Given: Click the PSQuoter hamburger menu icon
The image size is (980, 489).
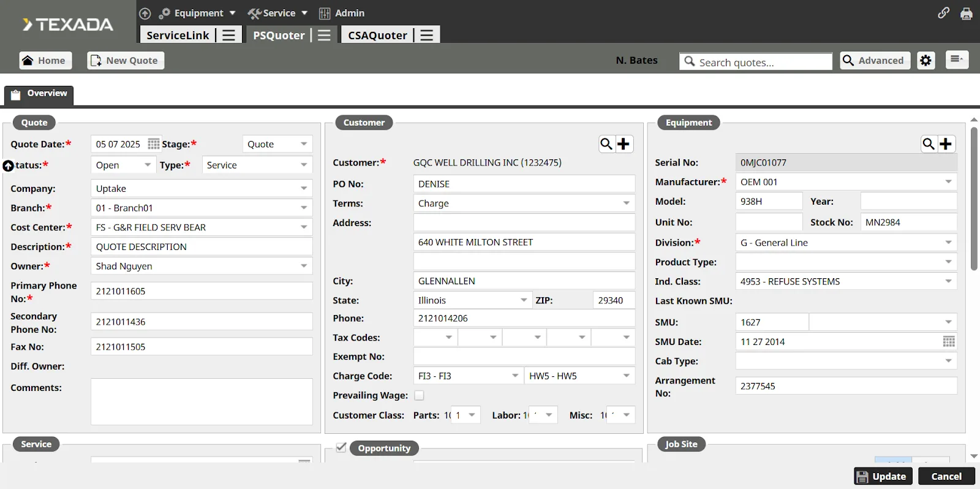Looking at the screenshot, I should tap(325, 35).
